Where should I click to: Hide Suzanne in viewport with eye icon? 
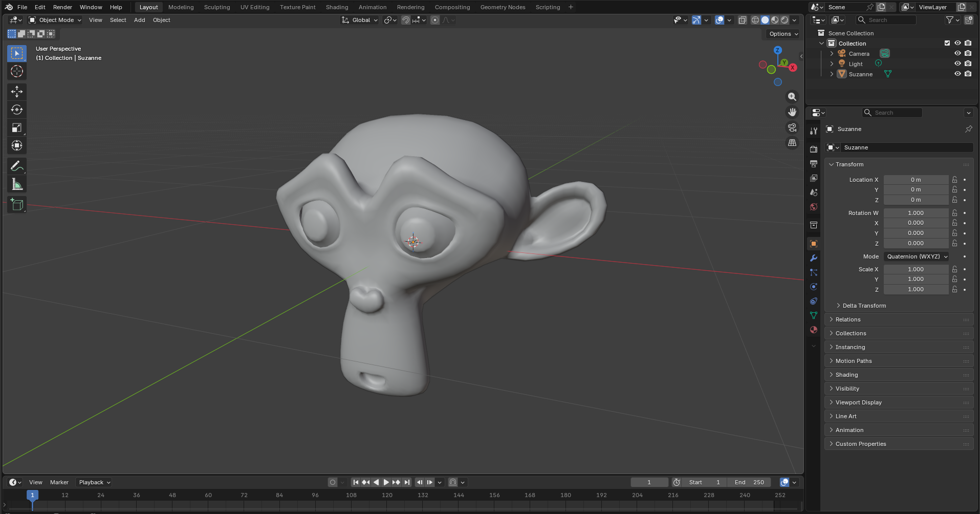tap(957, 74)
